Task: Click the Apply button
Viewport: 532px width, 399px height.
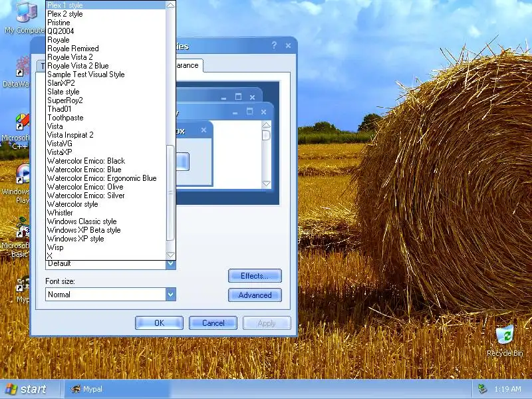Action: click(x=267, y=323)
